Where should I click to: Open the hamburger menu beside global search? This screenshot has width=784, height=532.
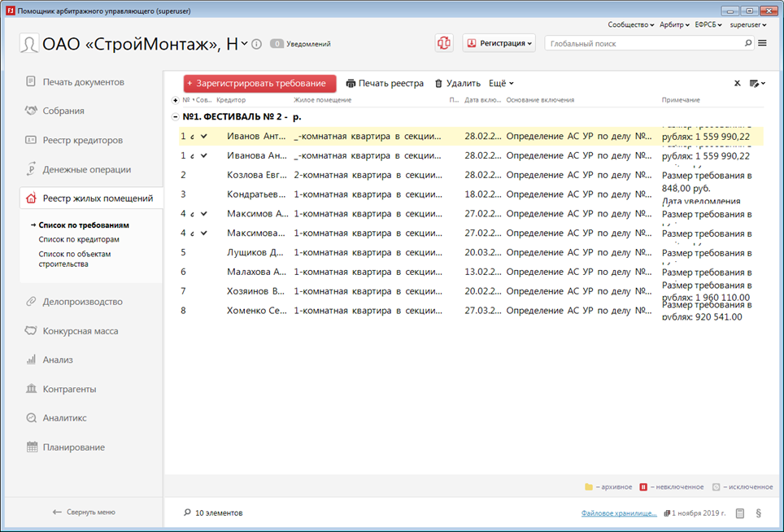click(762, 43)
